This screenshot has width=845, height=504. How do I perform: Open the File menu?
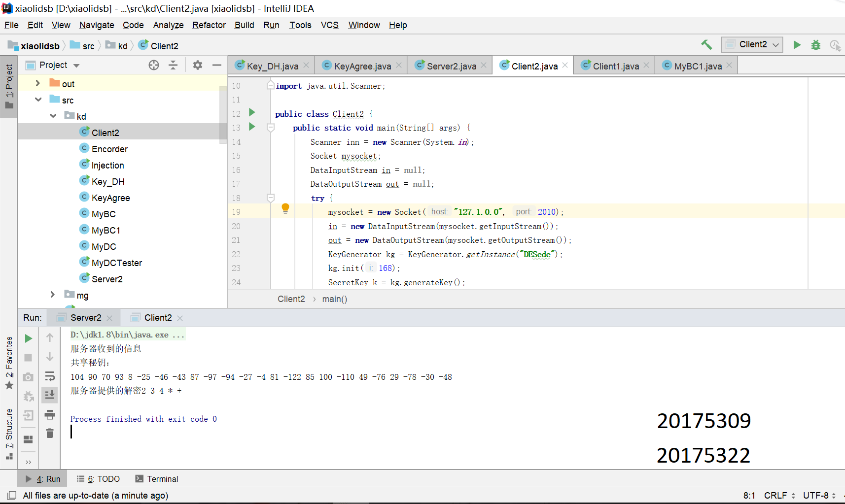(11, 25)
